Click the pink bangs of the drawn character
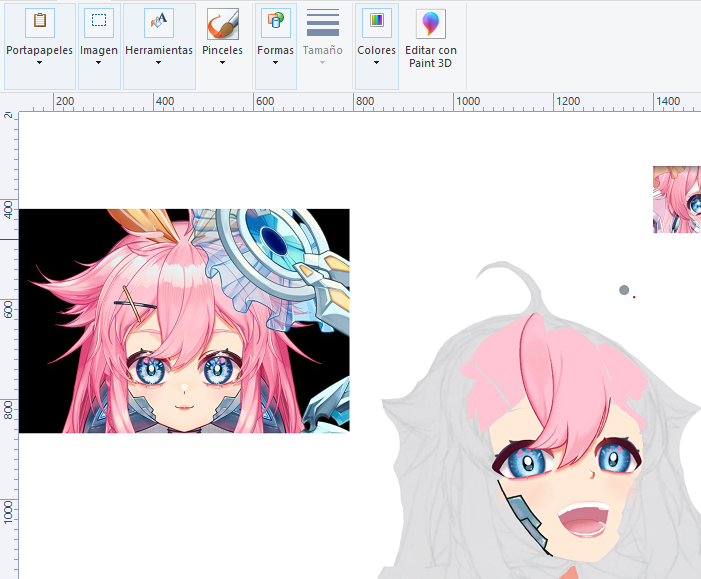The image size is (701, 579). 566,389
